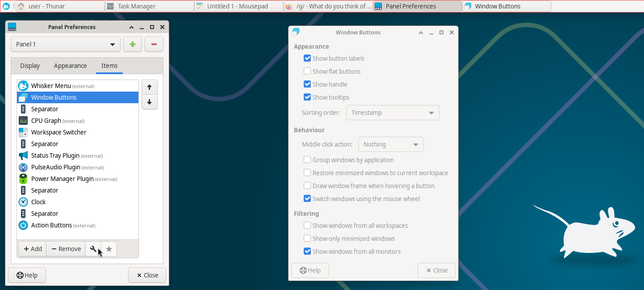Move selected item up with the arrow button
The image size is (644, 290).
tap(149, 87)
